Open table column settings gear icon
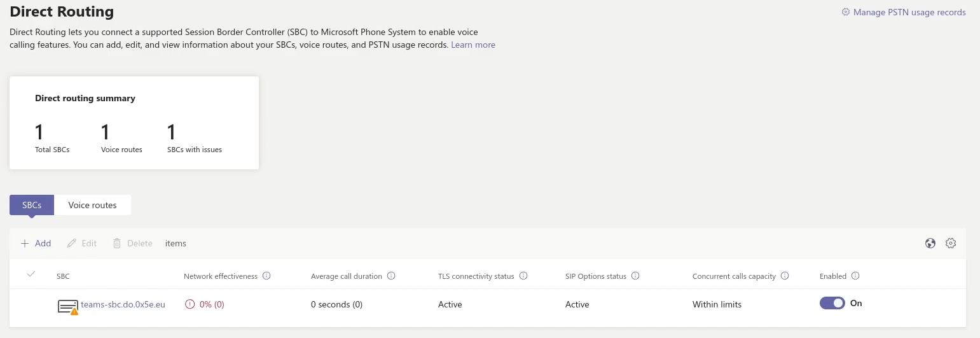 point(951,243)
